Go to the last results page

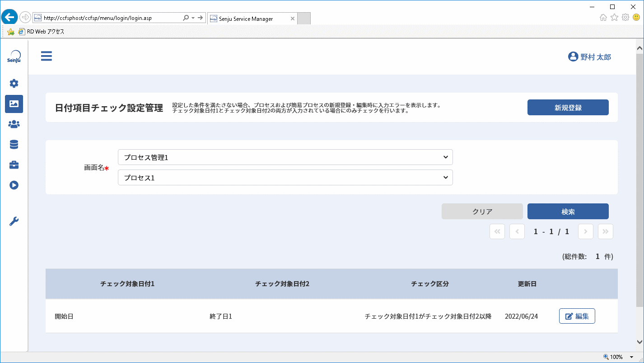[x=606, y=231]
